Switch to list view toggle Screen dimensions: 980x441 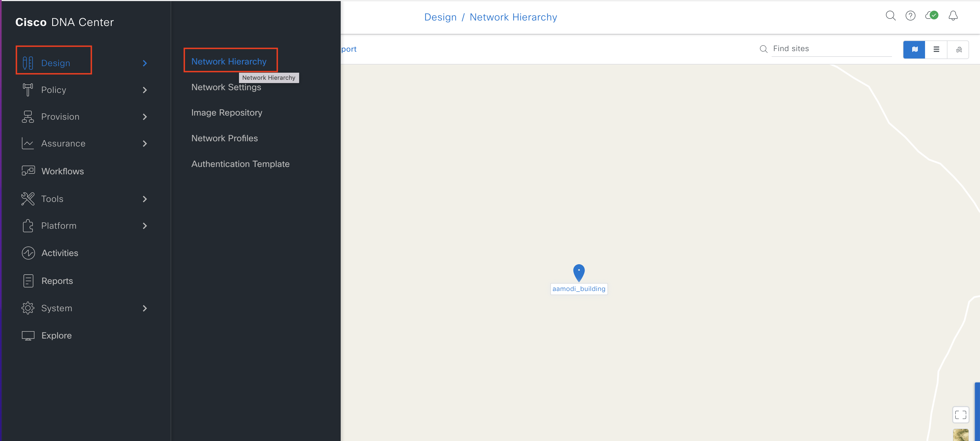coord(936,49)
